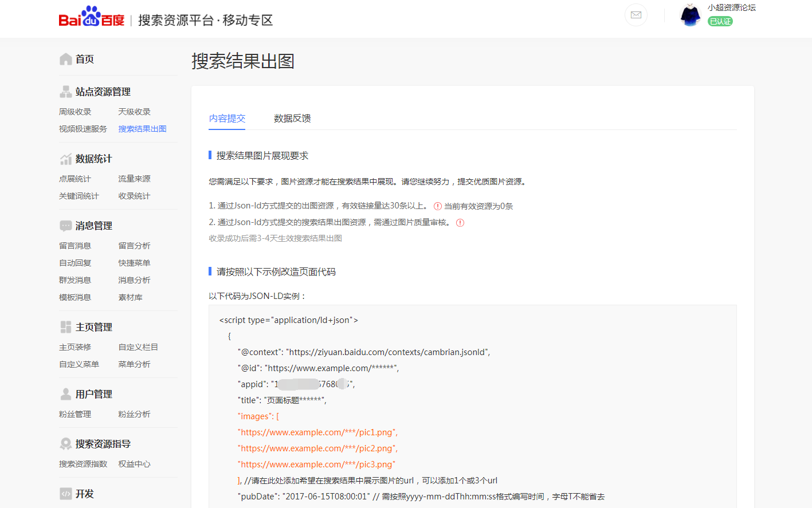Switch to the 数据反馈 tab
The image size is (812, 508).
[292, 119]
